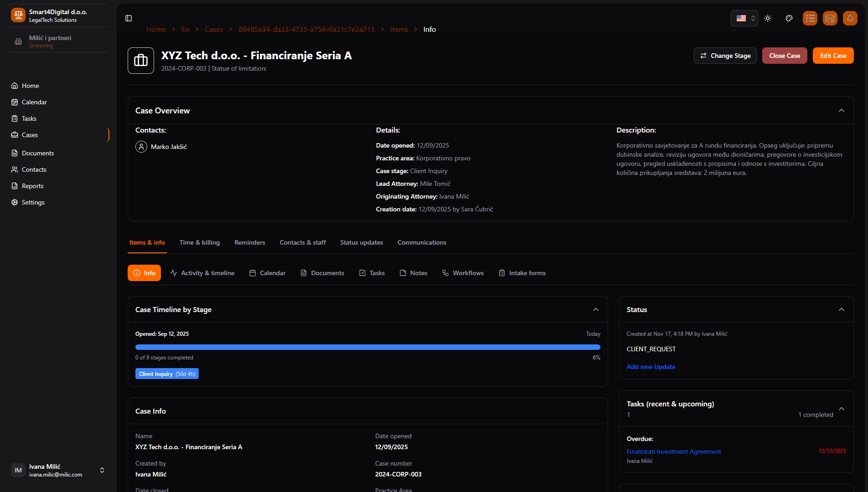Open the Calendar from the sidebar

[34, 102]
